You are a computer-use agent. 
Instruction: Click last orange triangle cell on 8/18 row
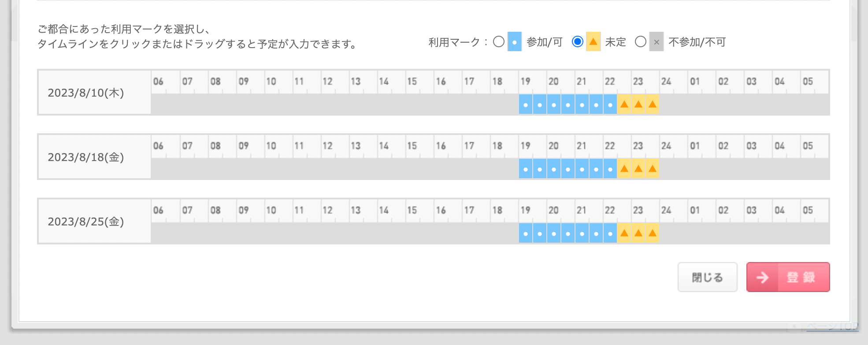(652, 169)
